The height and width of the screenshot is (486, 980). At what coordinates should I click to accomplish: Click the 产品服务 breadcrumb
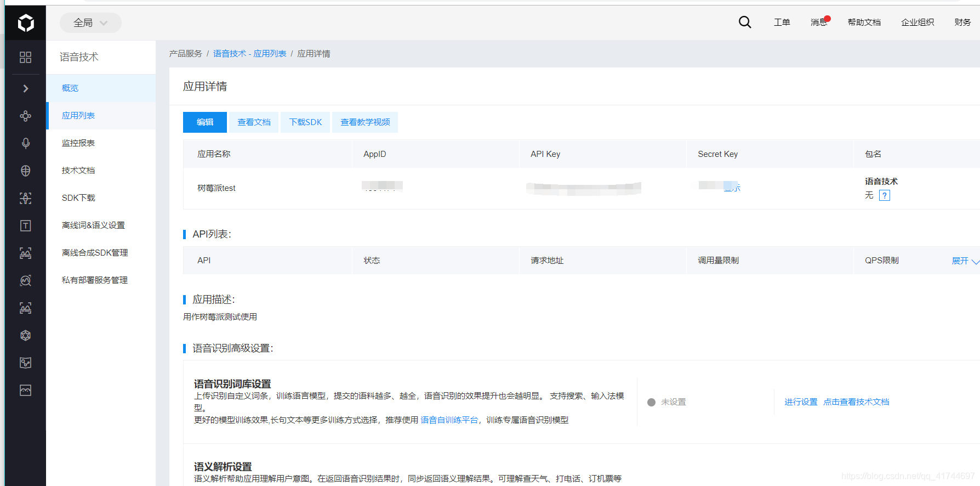tap(185, 54)
